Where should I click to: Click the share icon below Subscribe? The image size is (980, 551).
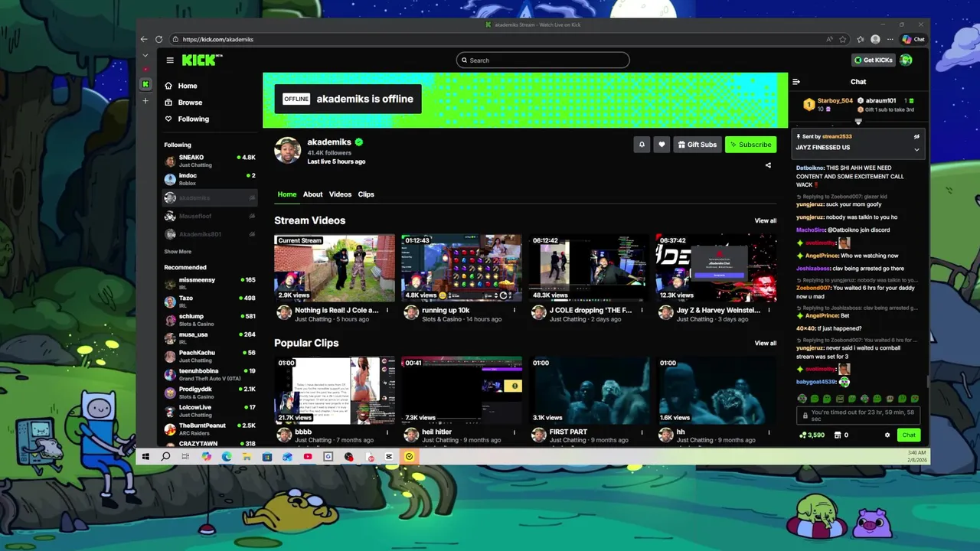(768, 165)
